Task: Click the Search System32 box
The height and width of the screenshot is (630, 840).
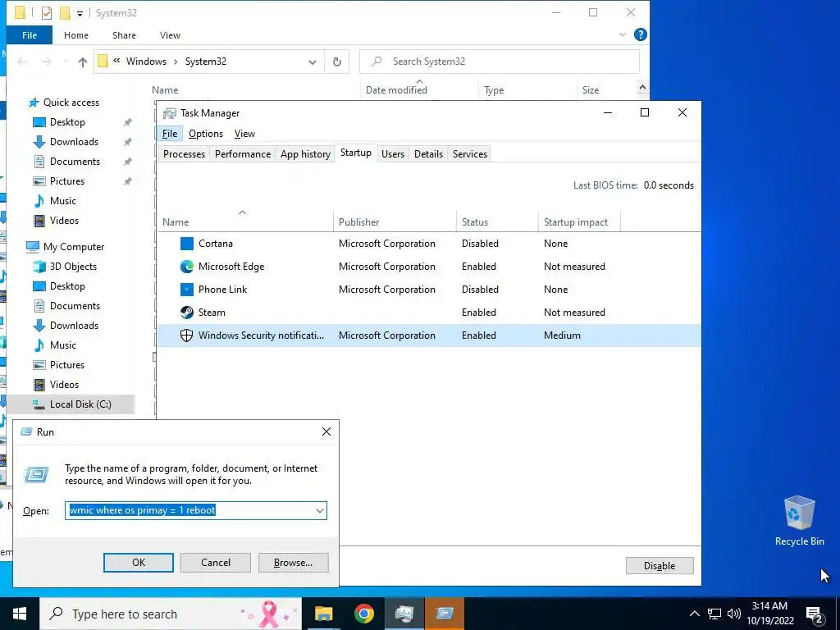Action: pos(500,62)
